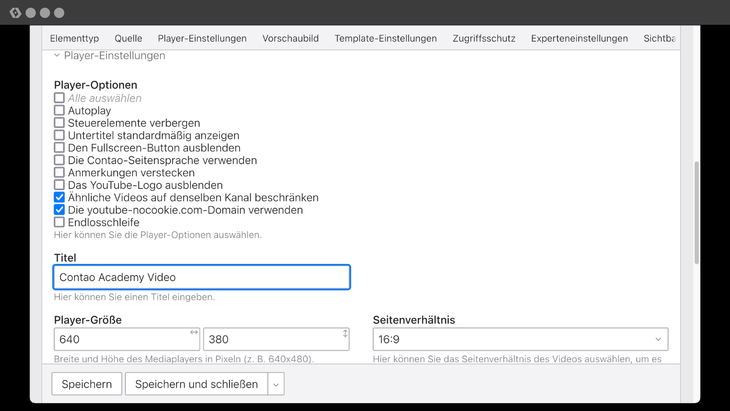Click the app logo icon in title bar
730x411 pixels.
click(x=12, y=13)
